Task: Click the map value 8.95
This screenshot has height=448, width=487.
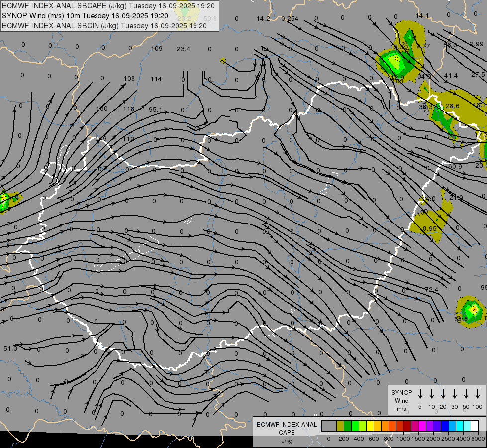Action: click(429, 229)
